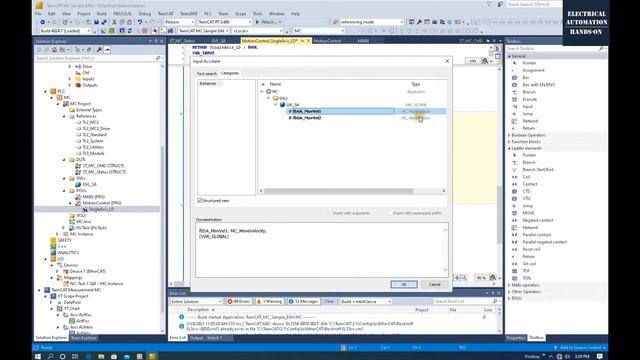This screenshot has height=360, width=640.
Task: Click the Documentation box scrollbar down arrow
Action: [445, 270]
